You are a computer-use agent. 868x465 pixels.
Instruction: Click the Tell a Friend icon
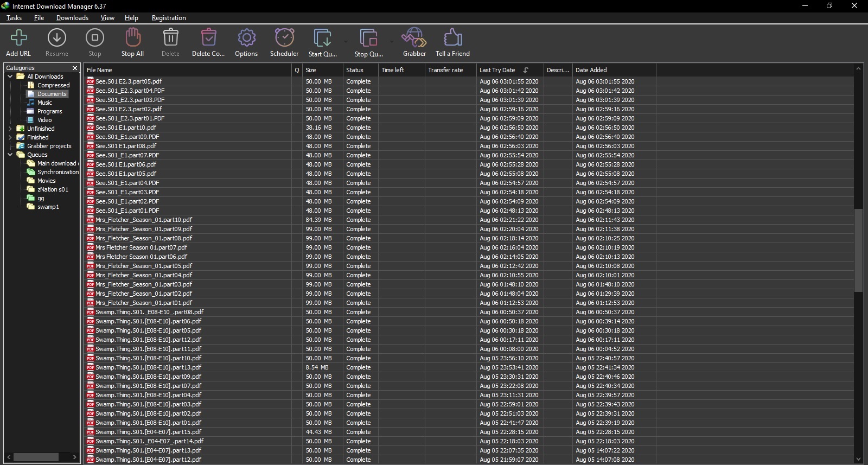pyautogui.click(x=452, y=38)
